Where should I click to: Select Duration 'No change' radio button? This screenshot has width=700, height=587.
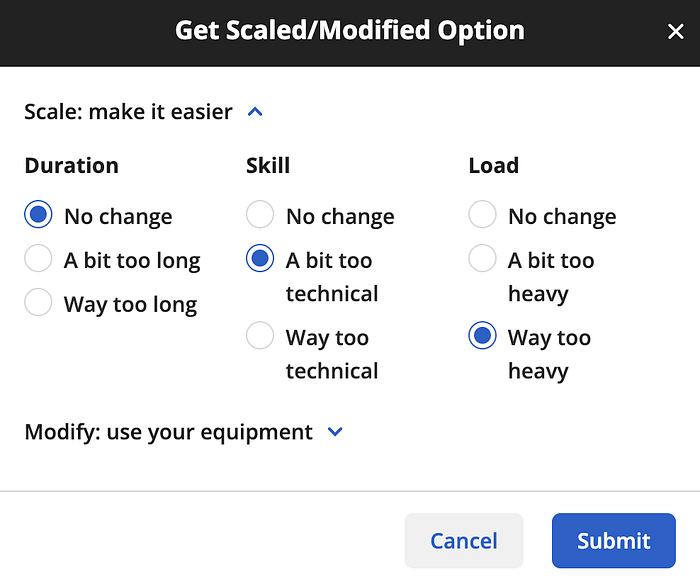point(38,214)
